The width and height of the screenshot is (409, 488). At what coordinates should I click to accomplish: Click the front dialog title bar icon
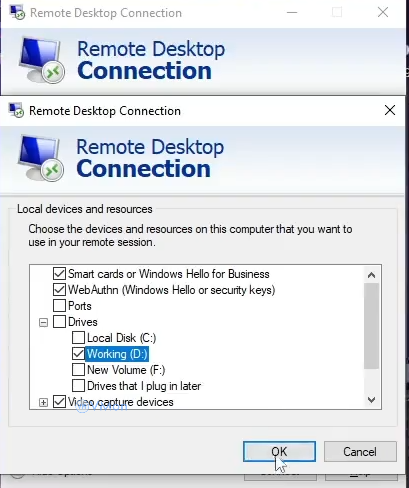click(16, 110)
